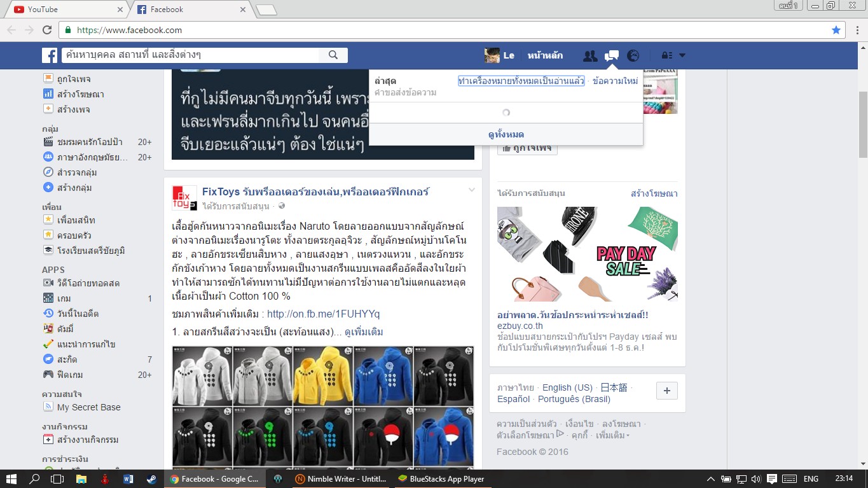Viewport: 868px width, 488px height.
Task: Click สร้างกลุ่ม create group item
Action: point(74,188)
